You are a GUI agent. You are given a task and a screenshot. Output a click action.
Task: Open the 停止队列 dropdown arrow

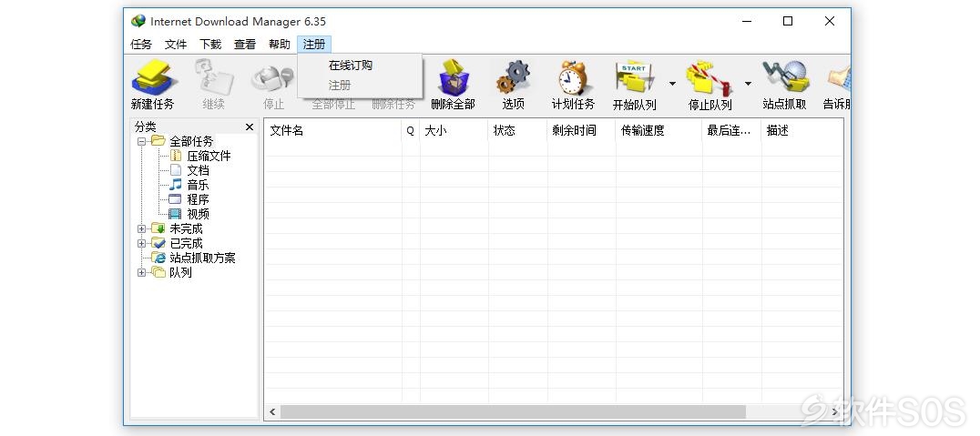(x=748, y=84)
